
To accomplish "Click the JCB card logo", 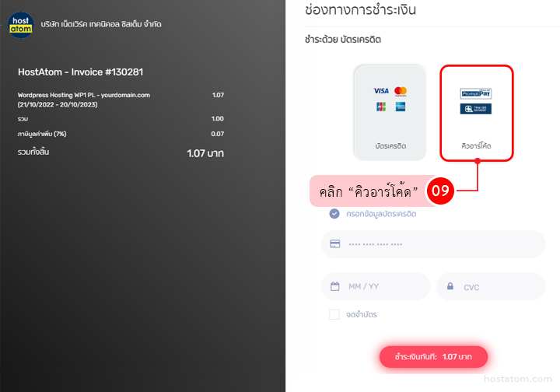I will coord(381,107).
